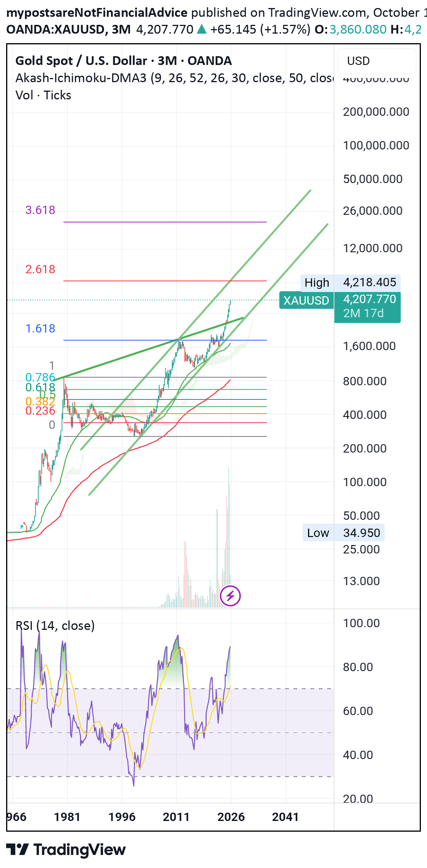This screenshot has height=868, width=427.
Task: Select the teal 0.786 Fibonacci label
Action: 40,377
